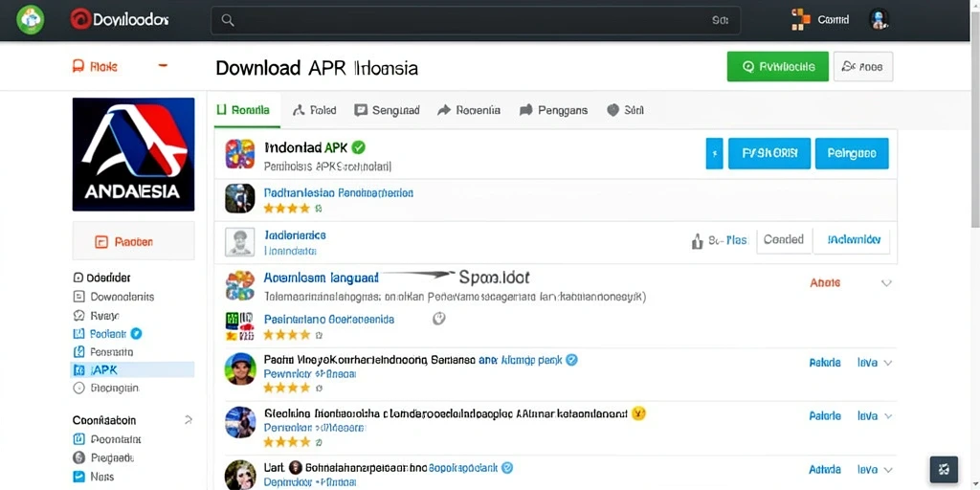Image resolution: width=980 pixels, height=490 pixels.
Task: Open the user avatar in top bar
Action: [x=879, y=19]
